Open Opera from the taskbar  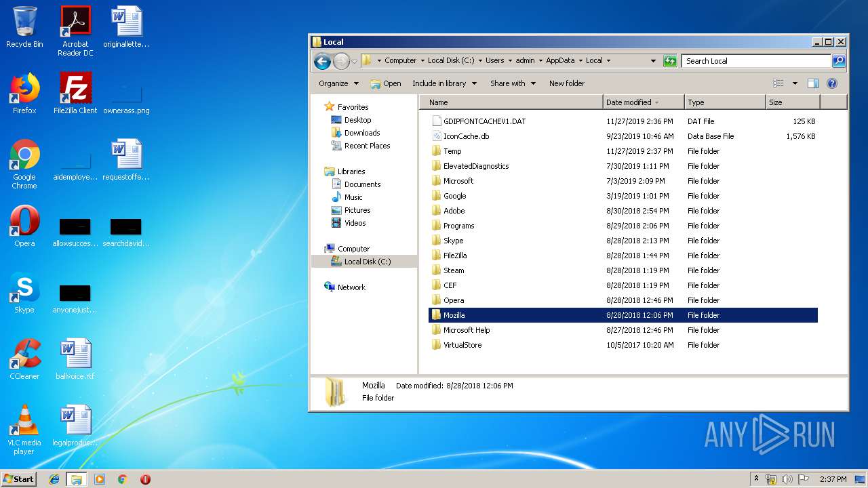point(145,479)
